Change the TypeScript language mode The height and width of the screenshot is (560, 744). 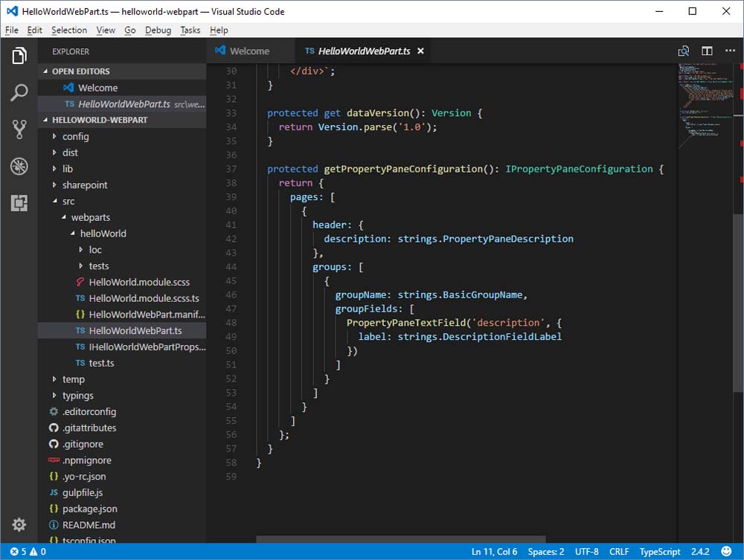[x=660, y=552]
